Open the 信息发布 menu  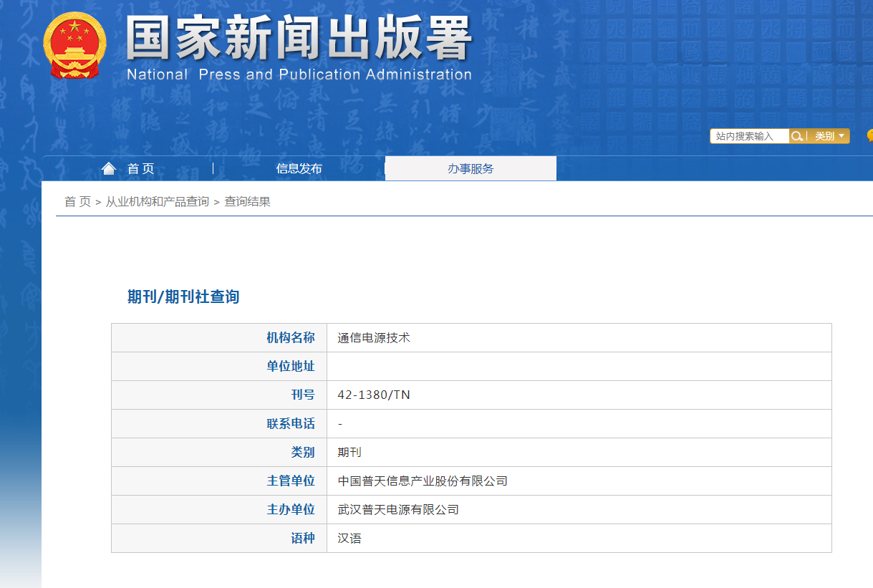299,168
